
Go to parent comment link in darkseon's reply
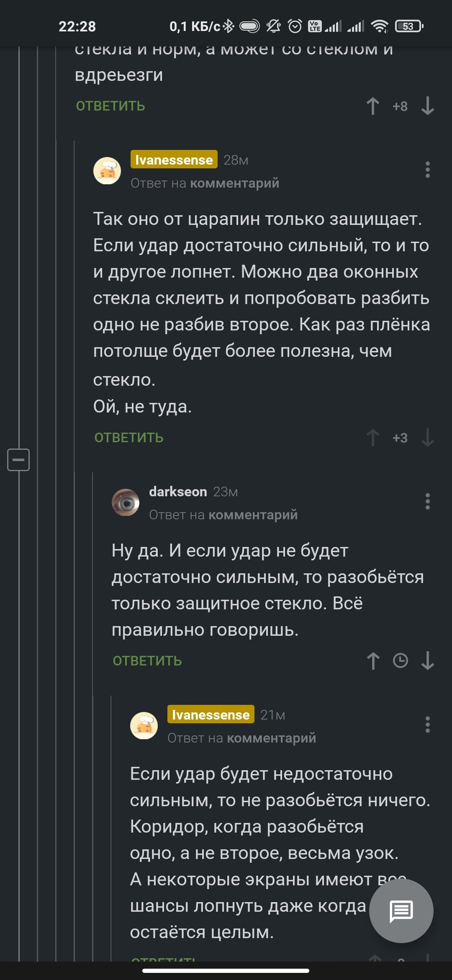(x=253, y=515)
